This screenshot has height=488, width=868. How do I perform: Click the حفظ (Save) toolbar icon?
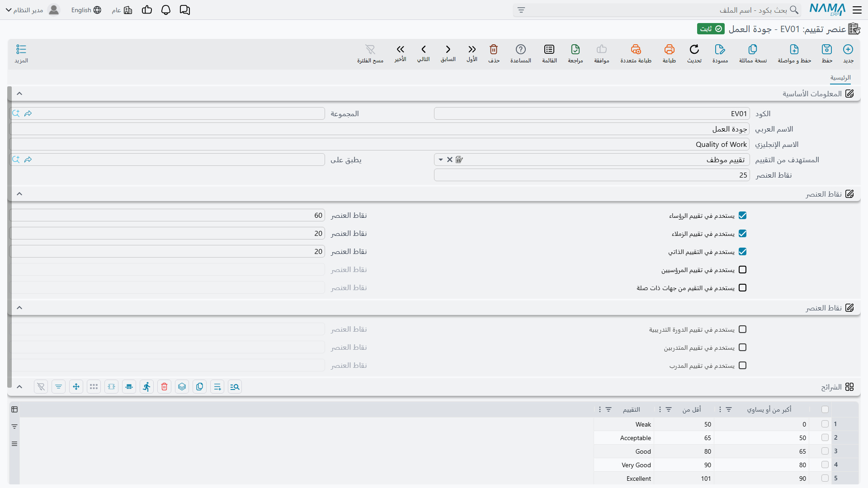(827, 49)
